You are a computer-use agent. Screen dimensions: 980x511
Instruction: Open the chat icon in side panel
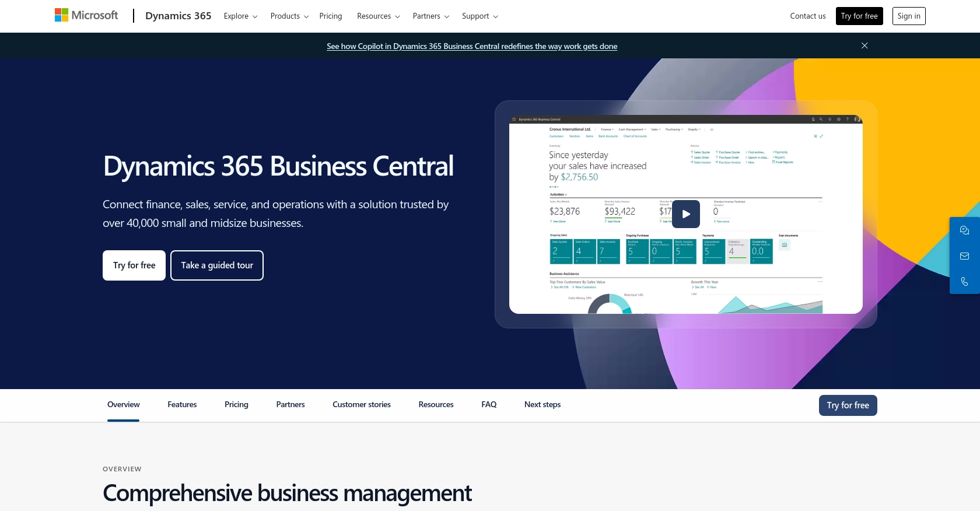pyautogui.click(x=964, y=230)
